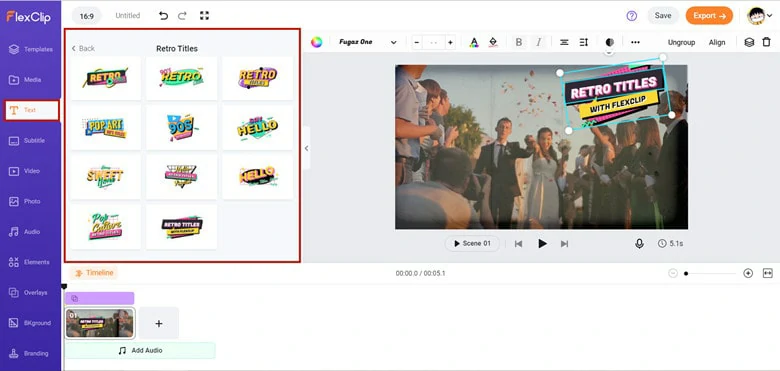The height and width of the screenshot is (371, 780).
Task: Click the font size value field
Action: pyautogui.click(x=433, y=42)
